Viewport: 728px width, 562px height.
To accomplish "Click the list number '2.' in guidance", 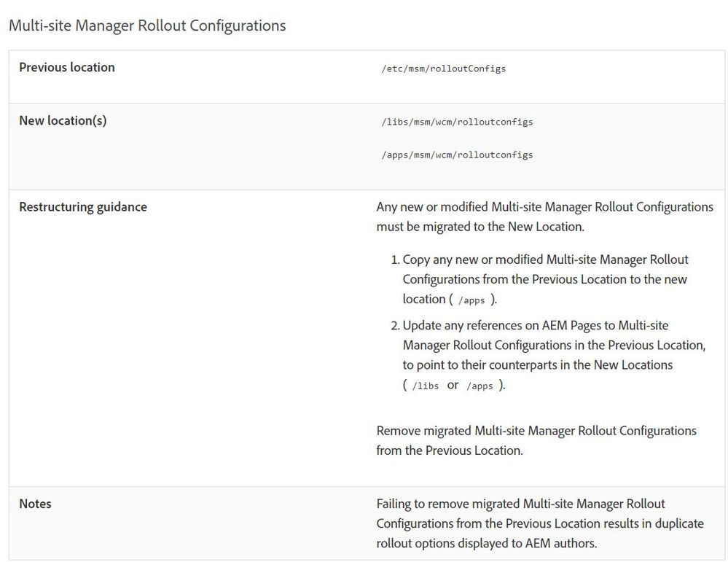I will click(x=395, y=325).
